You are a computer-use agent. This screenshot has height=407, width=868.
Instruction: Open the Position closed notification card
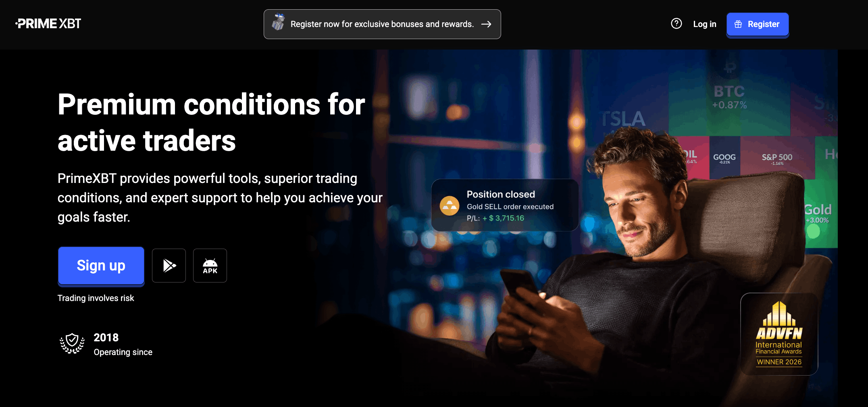[x=505, y=205]
